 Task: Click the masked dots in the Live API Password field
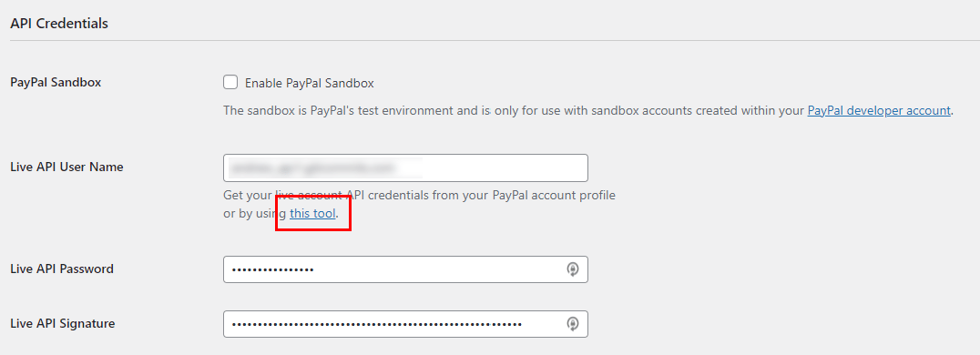272,270
